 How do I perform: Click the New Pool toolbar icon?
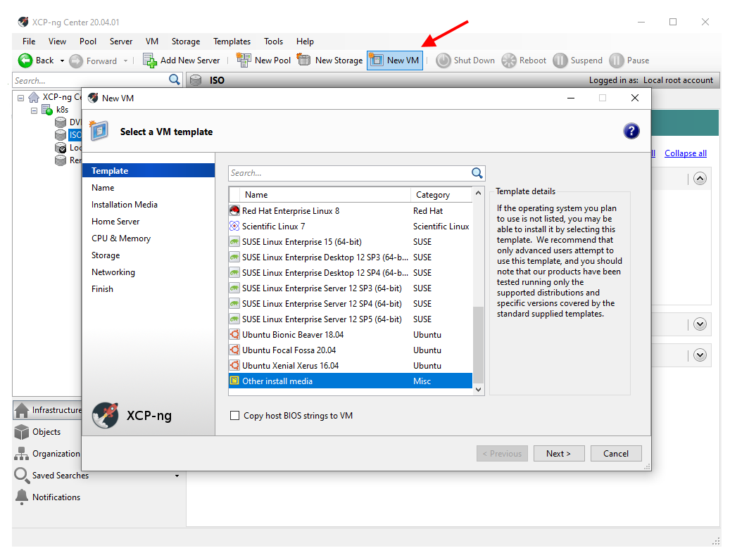tap(244, 61)
